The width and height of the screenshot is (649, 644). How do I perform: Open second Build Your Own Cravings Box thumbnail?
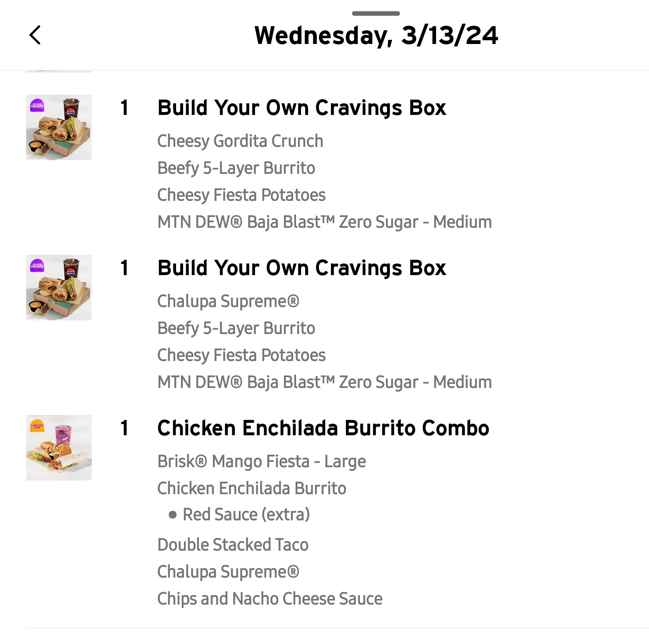click(x=59, y=288)
